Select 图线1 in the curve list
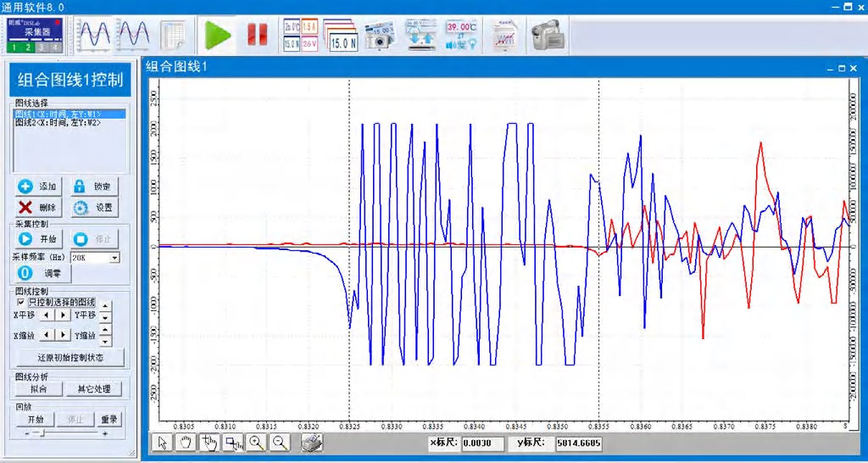 pos(58,114)
